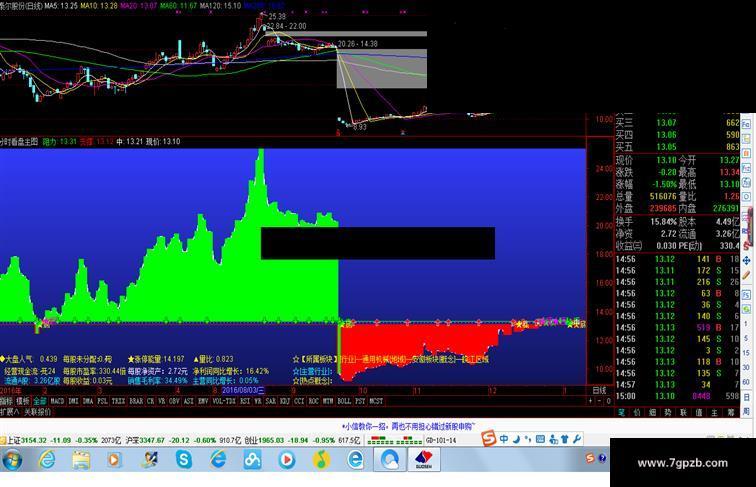Click the pencil drawing tool in sidebar

point(746,276)
